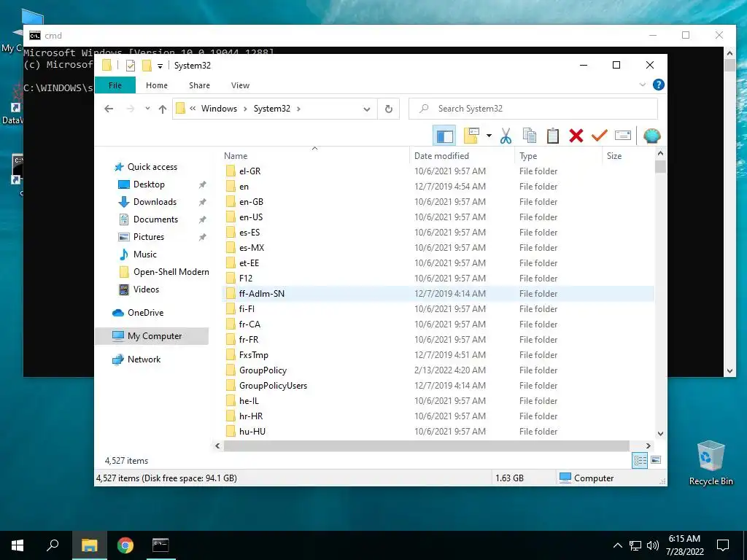Screen dimensions: 747x560
Task: Open the File ribbon tab
Action: 115,85
